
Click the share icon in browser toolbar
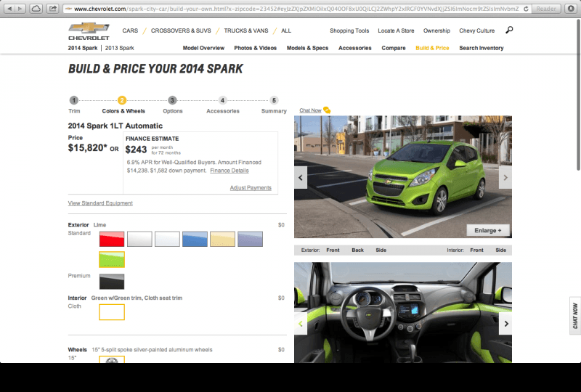pos(53,8)
